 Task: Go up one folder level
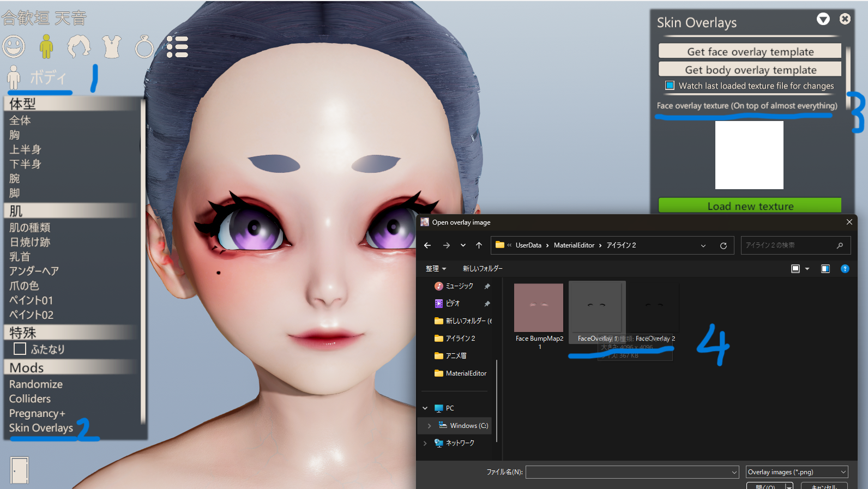click(479, 246)
